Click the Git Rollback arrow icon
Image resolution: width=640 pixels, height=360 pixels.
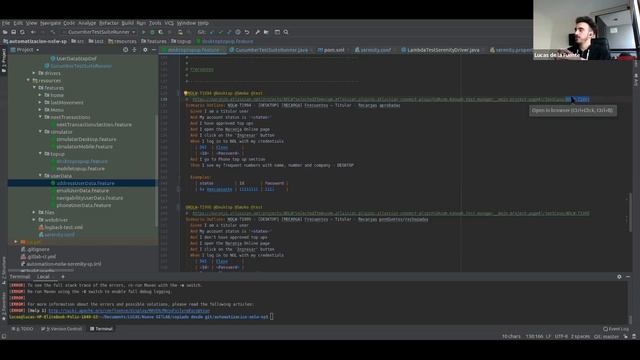(x=247, y=32)
